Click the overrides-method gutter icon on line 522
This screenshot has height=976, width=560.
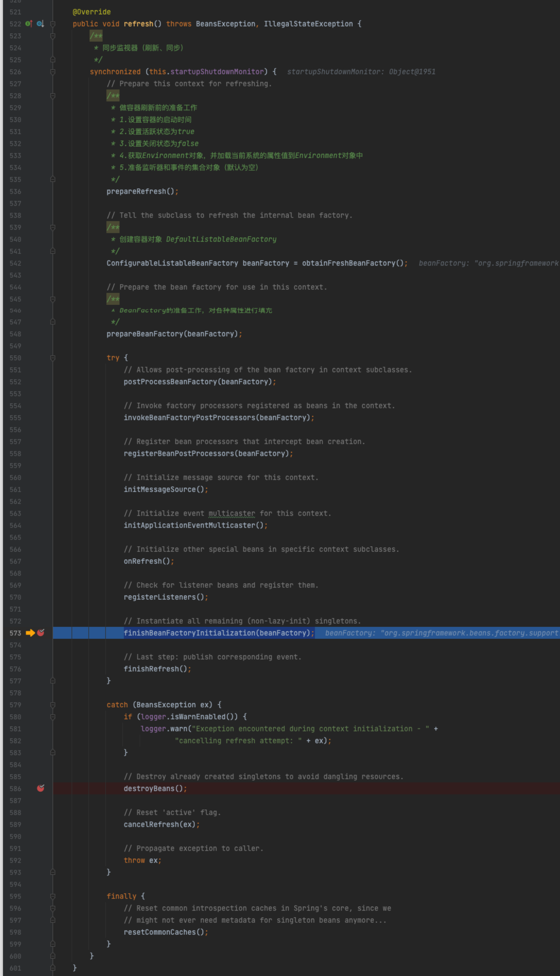[29, 24]
